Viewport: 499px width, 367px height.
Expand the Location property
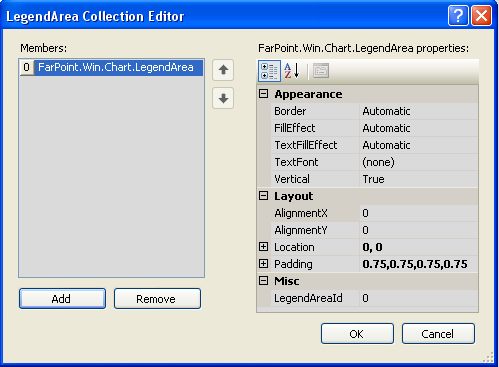tap(263, 247)
